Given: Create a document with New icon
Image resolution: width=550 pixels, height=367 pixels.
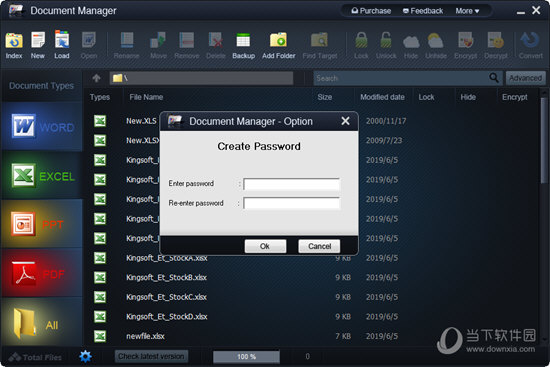Looking at the screenshot, I should [x=38, y=40].
